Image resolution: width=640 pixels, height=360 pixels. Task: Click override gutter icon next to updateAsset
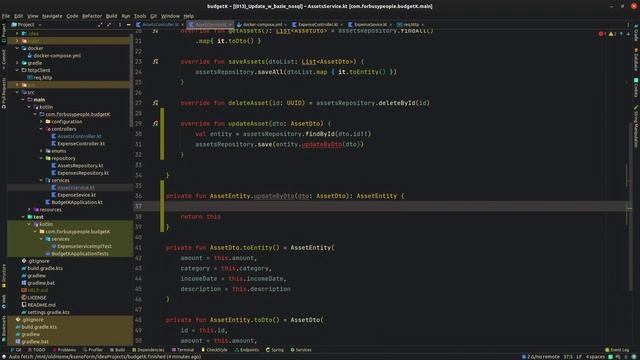coord(155,123)
